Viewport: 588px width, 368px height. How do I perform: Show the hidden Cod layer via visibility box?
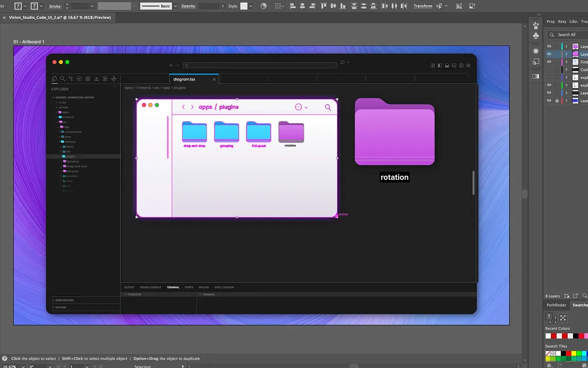coord(549,69)
